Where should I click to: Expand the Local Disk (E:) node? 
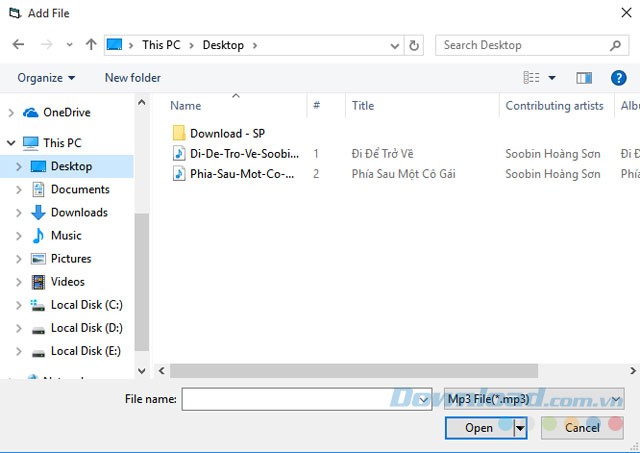point(18,351)
